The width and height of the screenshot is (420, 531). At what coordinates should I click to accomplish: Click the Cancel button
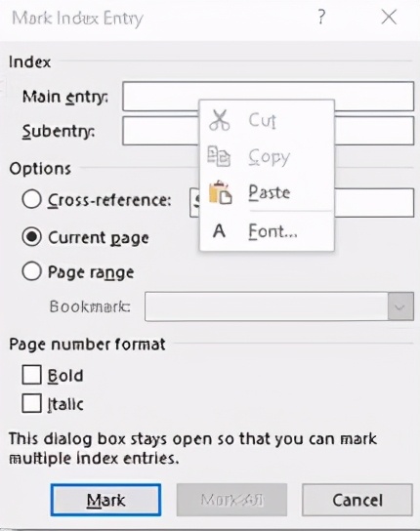(x=357, y=500)
